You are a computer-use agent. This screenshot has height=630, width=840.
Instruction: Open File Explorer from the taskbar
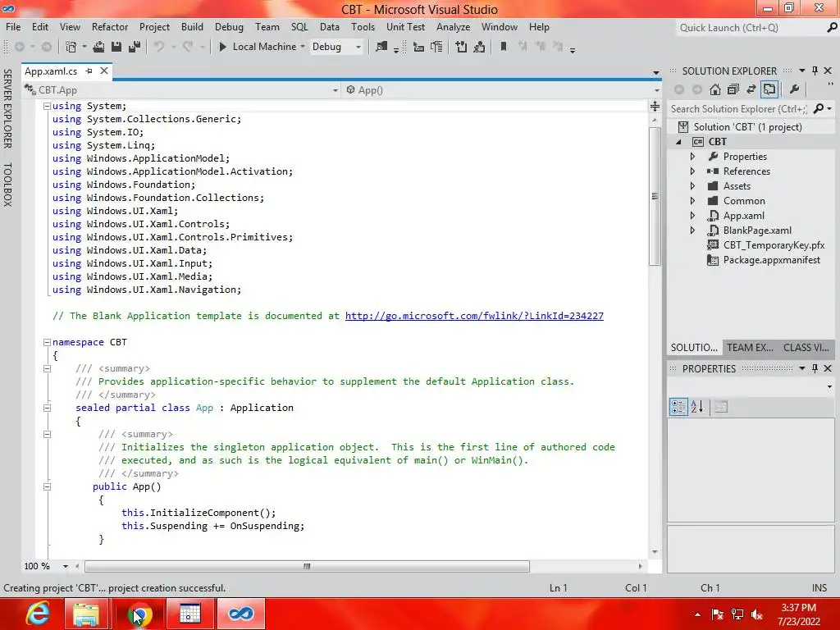[x=85, y=614]
